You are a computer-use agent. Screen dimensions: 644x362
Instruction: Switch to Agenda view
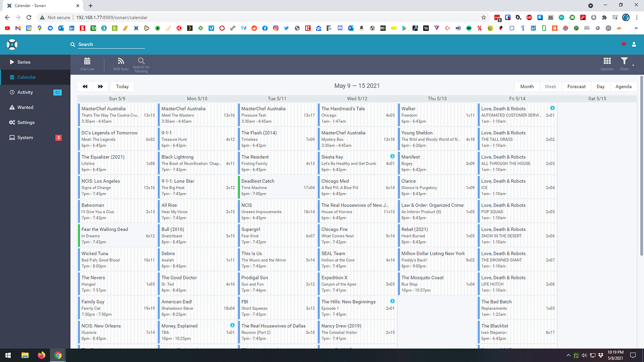(623, 86)
